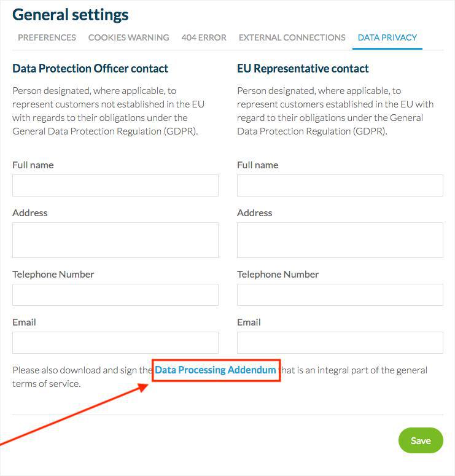
Task: Click EU Representative Telephone Number field
Action: tap(340, 295)
